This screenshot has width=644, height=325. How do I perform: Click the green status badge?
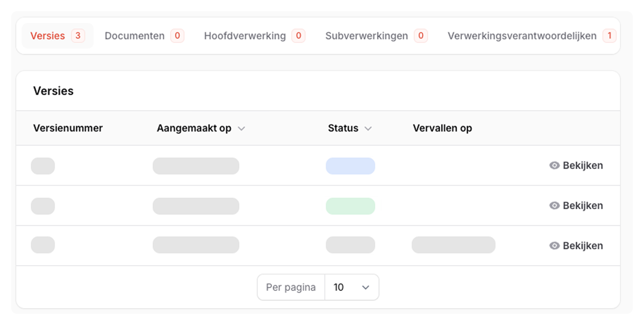click(x=350, y=206)
